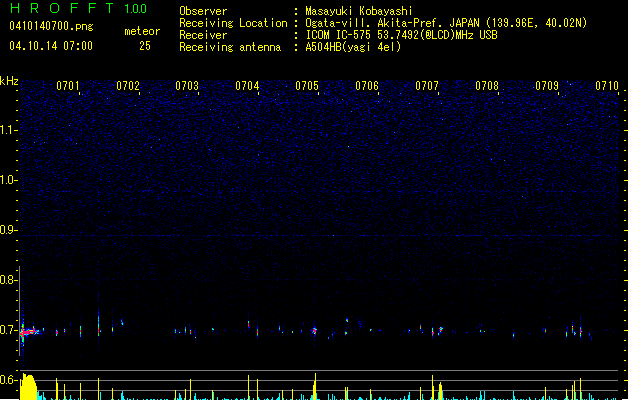The image size is (629, 400).
Task: Click the meteor label text
Action: click(x=142, y=31)
